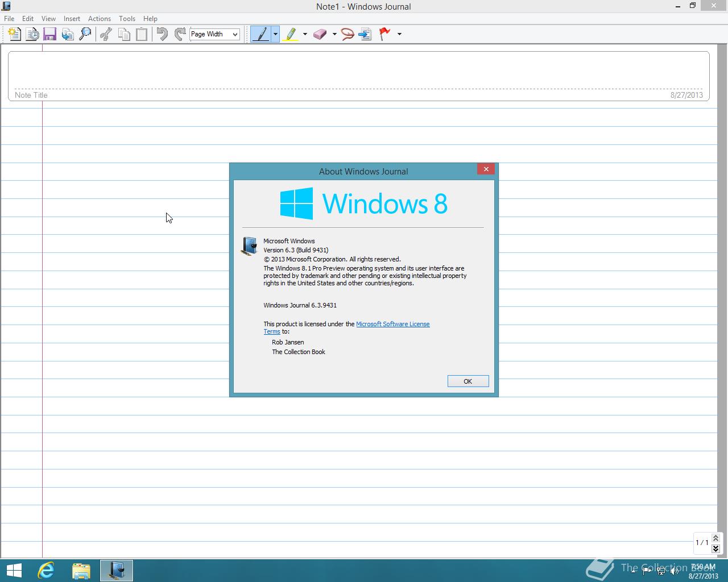
Task: Click 'Version 6.3 (Build 9431)' text
Action: [x=296, y=250]
